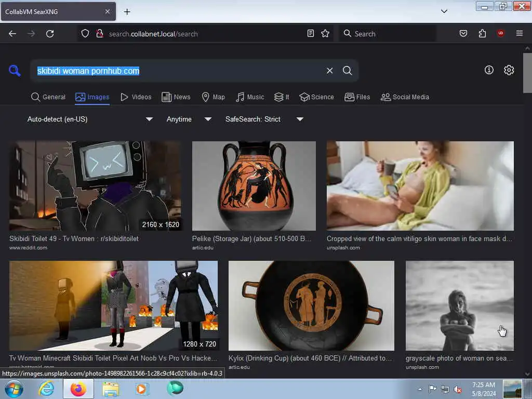
Task: Click the www.reddit.com source text
Action: 28,247
